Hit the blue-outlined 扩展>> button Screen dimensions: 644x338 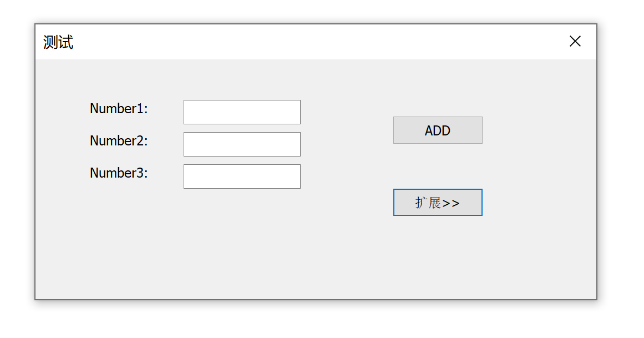point(438,203)
